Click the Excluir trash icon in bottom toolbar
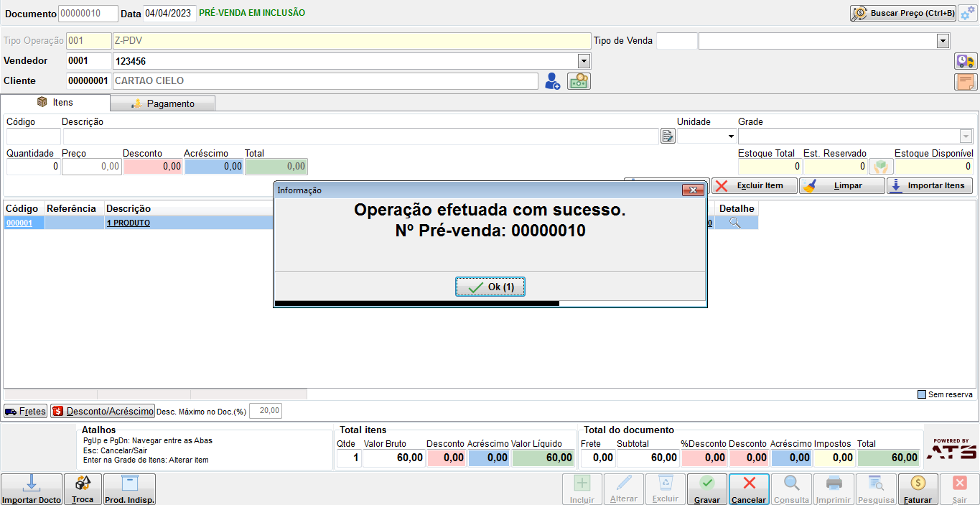Image resolution: width=980 pixels, height=505 pixels. pyautogui.click(x=666, y=488)
